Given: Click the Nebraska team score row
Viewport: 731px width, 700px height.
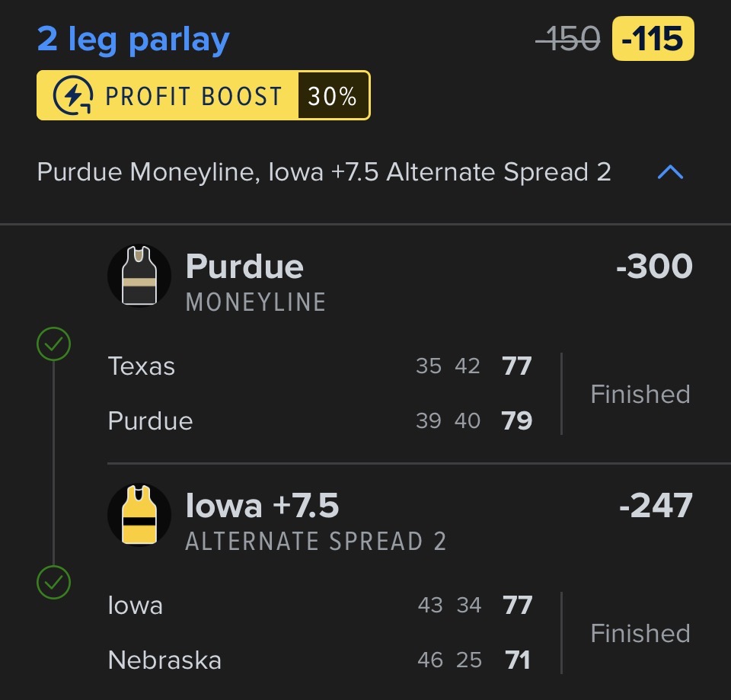Looking at the screenshot, I should (x=320, y=660).
